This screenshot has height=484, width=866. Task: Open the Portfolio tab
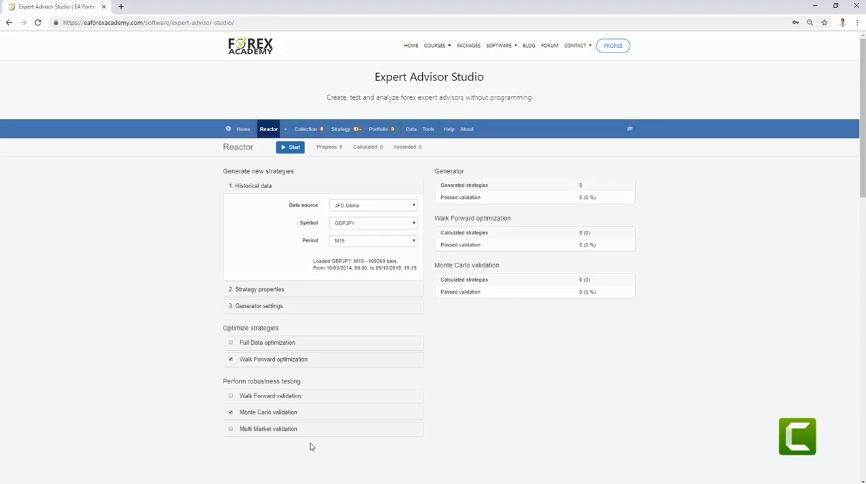[382, 129]
